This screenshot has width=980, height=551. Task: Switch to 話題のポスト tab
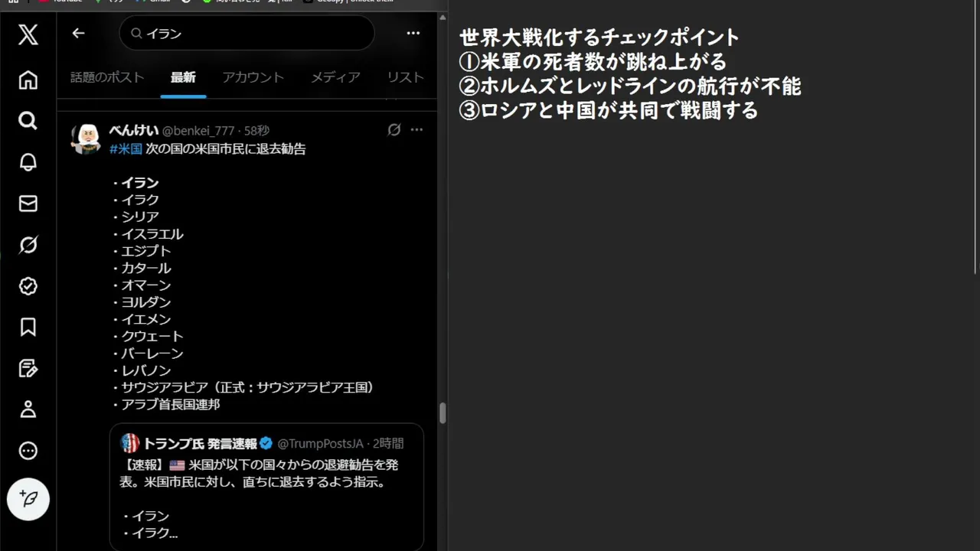107,77
